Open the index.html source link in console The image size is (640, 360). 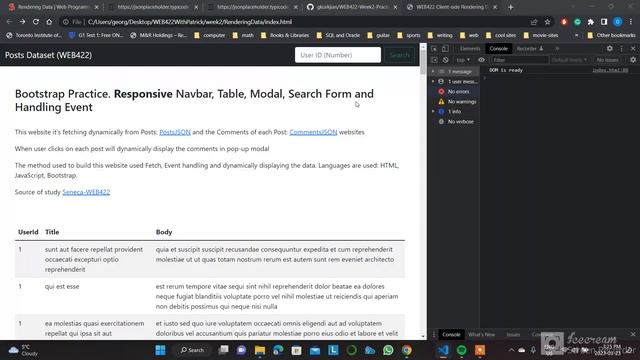coord(610,70)
